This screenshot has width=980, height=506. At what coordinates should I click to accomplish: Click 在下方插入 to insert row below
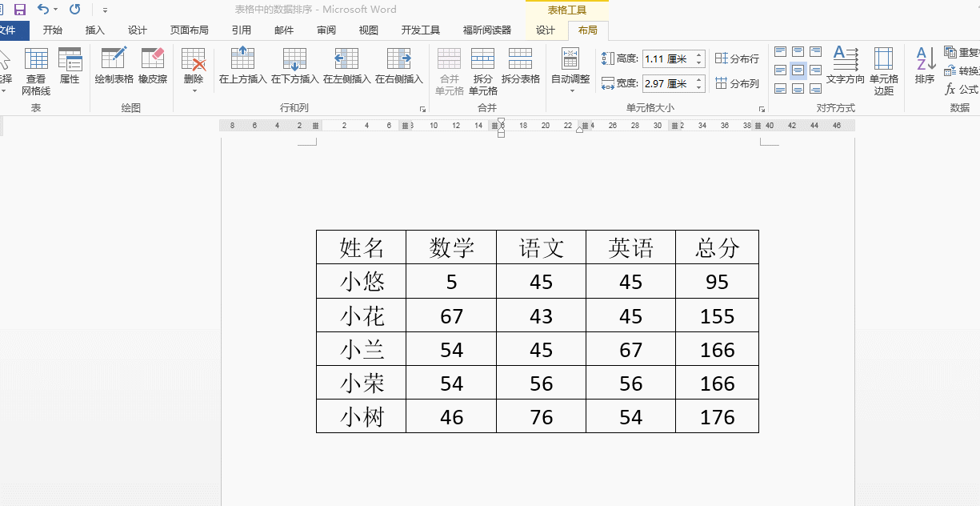(x=295, y=66)
